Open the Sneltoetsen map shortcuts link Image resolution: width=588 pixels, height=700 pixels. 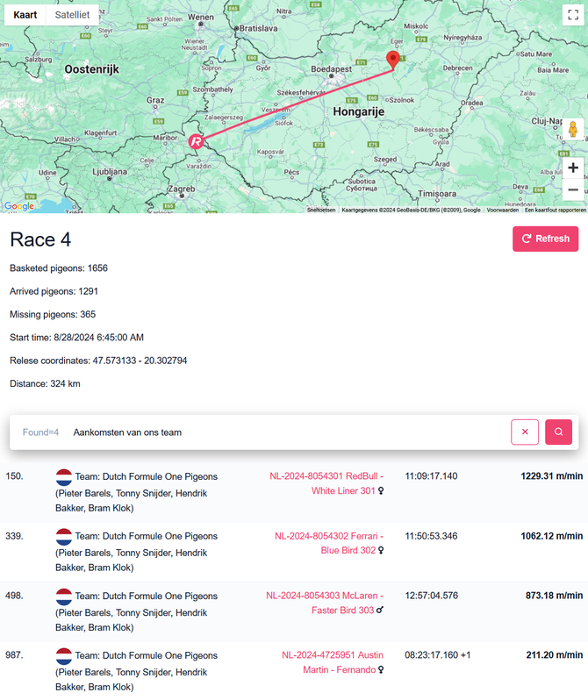click(321, 210)
